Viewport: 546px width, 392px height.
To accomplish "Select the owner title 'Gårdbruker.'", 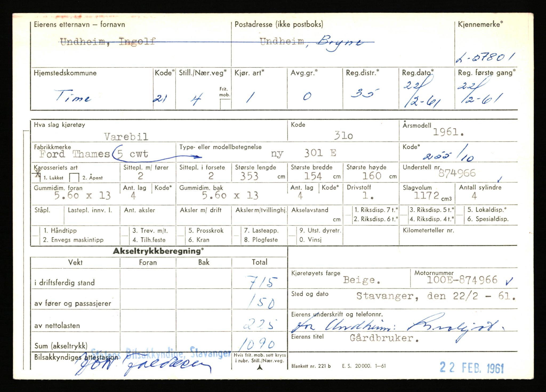I will click(x=384, y=338).
